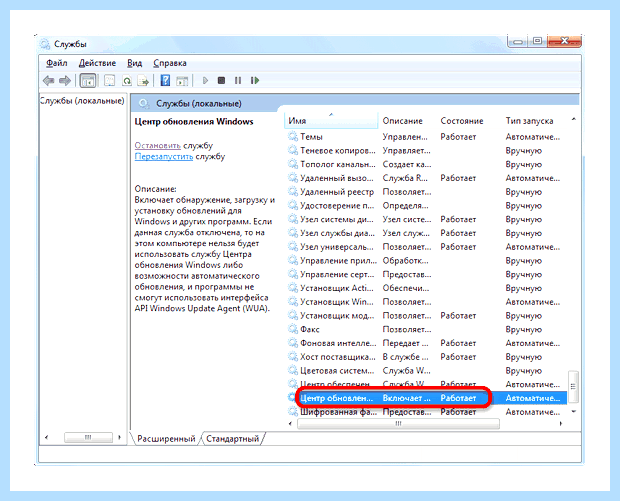The width and height of the screenshot is (620, 501).
Task: Select the Удаленный реестр service
Action: [x=426, y=192]
